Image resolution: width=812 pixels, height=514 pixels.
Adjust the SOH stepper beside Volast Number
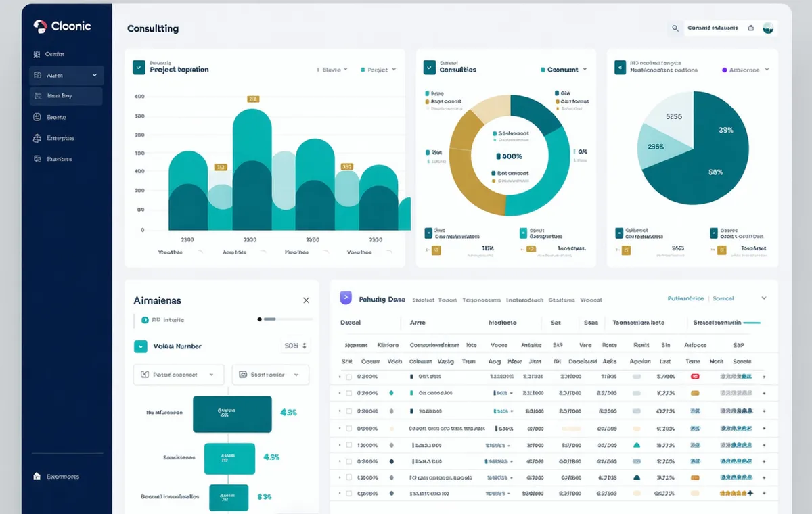pos(295,346)
